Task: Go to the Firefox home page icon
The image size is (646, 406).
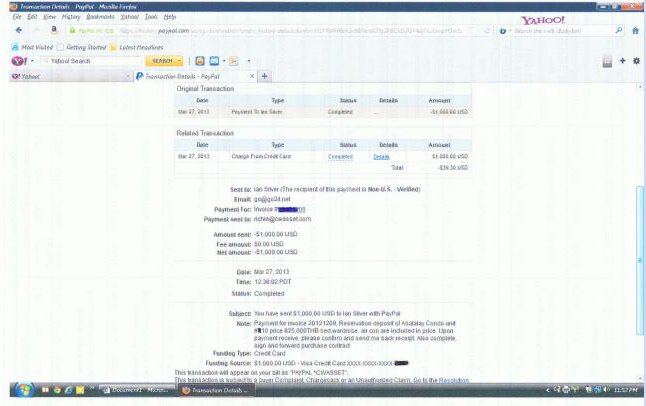Action: 635,31
